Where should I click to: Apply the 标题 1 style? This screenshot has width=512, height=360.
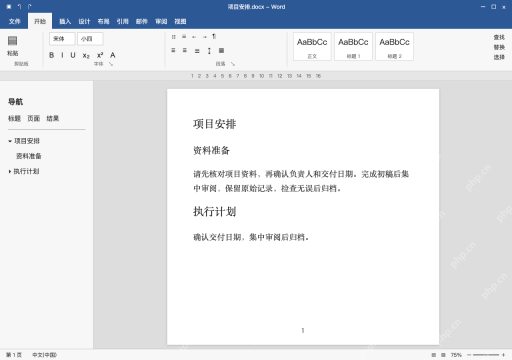pos(353,46)
